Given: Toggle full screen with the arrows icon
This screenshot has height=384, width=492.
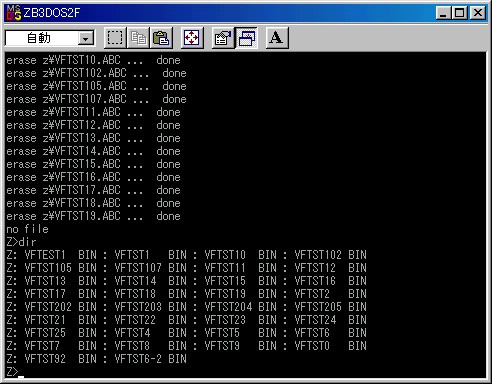Looking at the screenshot, I should click(x=192, y=38).
